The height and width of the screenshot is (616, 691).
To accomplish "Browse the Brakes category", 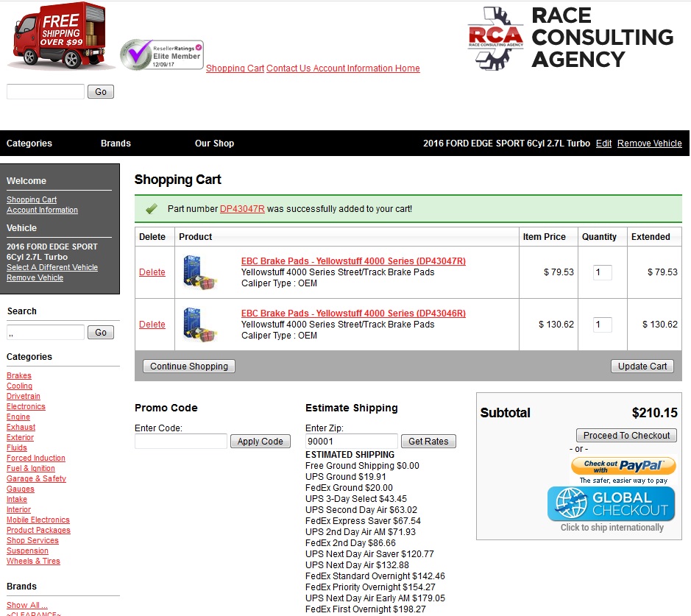I will [19, 375].
